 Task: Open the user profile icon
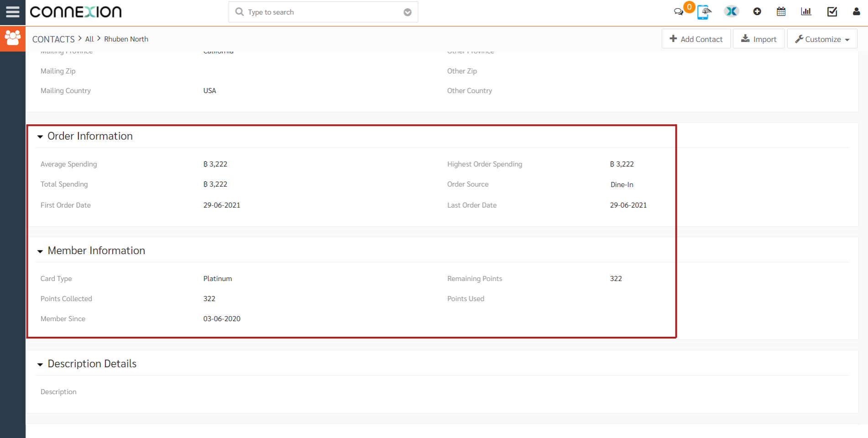coord(856,12)
